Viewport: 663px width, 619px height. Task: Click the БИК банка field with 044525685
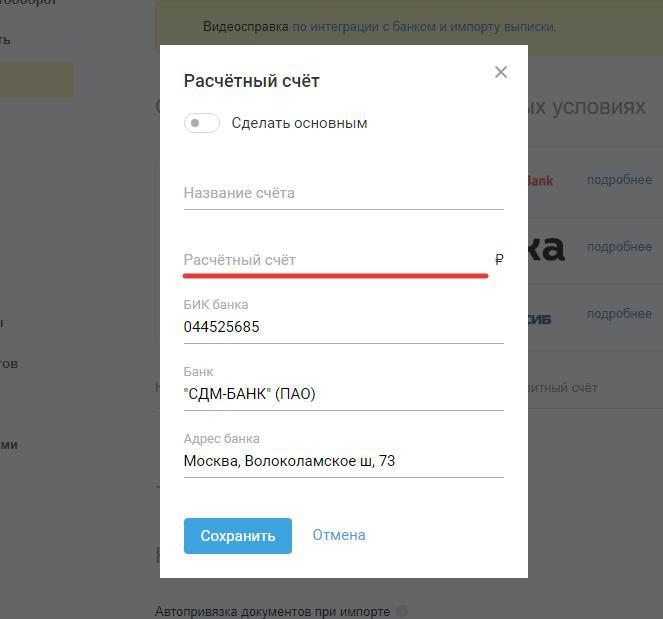(343, 327)
